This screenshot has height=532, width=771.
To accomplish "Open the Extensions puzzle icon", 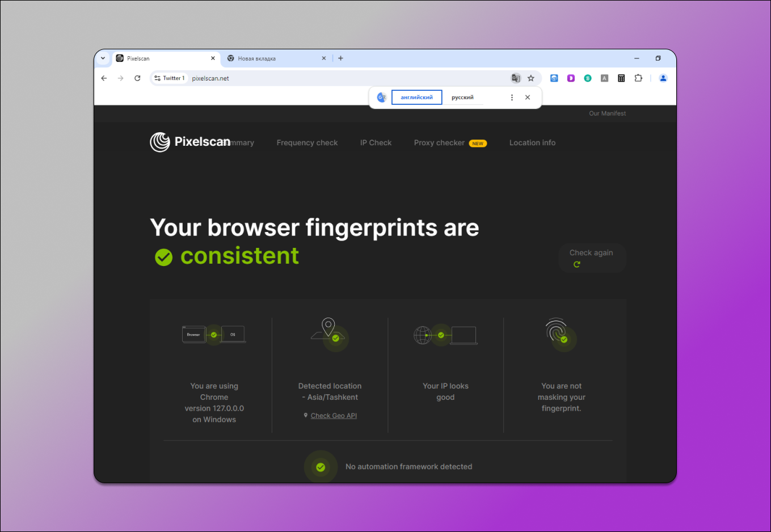I will point(638,78).
